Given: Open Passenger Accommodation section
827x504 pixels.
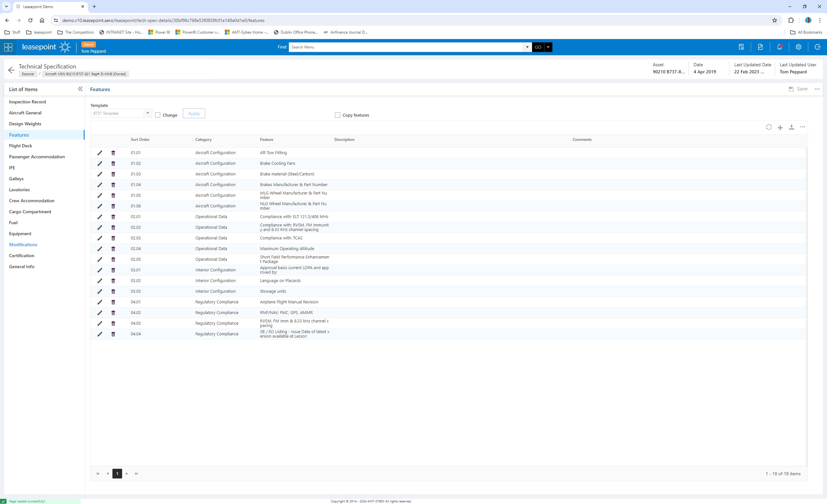Looking at the screenshot, I should tap(37, 157).
